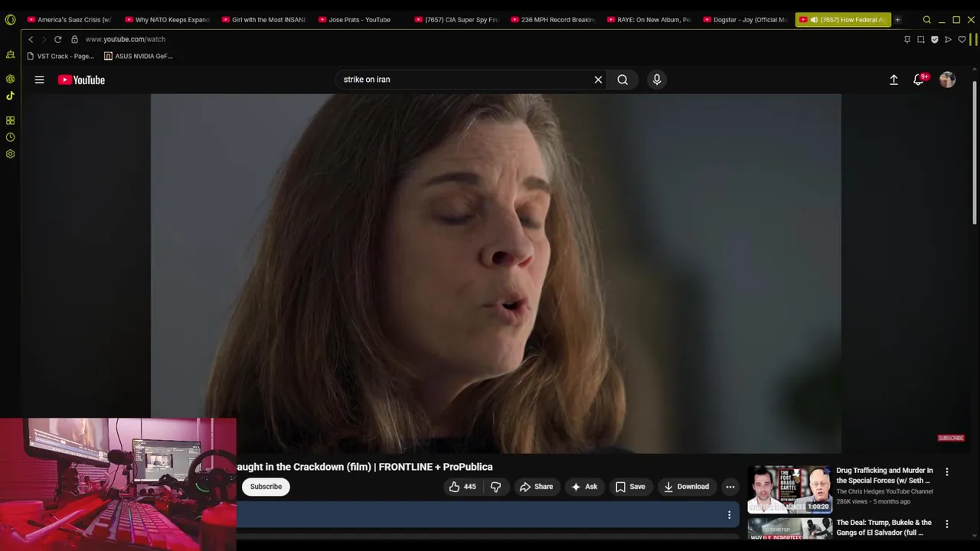The height and width of the screenshot is (551, 980).
Task: Go forward in browser history
Action: pyautogui.click(x=44, y=39)
